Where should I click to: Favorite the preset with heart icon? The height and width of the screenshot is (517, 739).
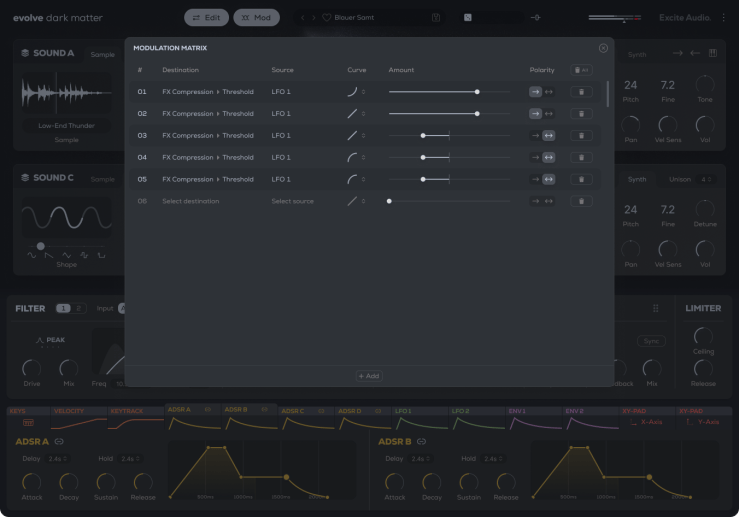click(x=326, y=17)
